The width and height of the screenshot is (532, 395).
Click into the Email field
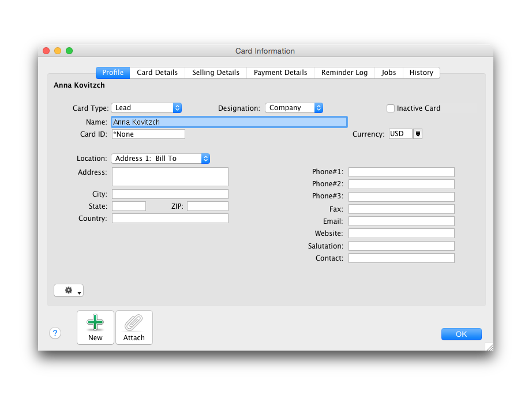[401, 221]
